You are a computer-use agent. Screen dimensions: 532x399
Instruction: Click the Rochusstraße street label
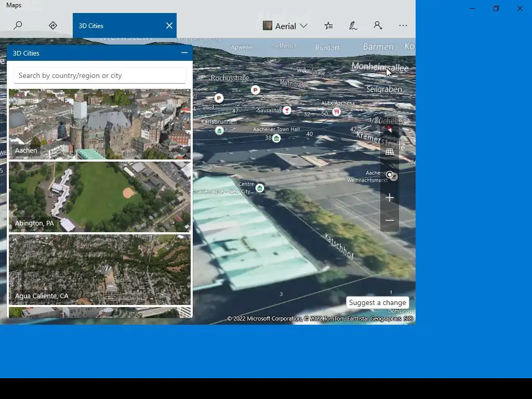click(x=230, y=78)
